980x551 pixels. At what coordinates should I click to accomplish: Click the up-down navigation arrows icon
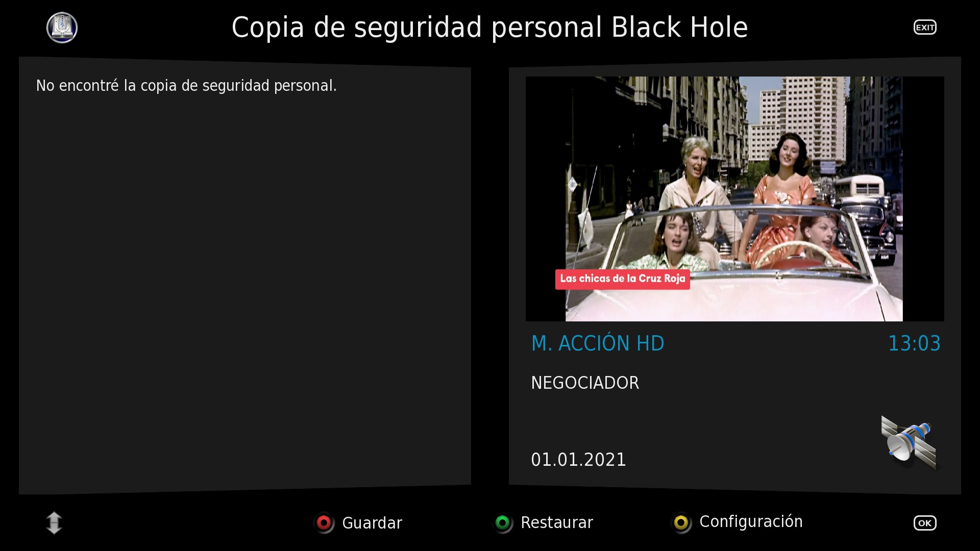coord(54,523)
